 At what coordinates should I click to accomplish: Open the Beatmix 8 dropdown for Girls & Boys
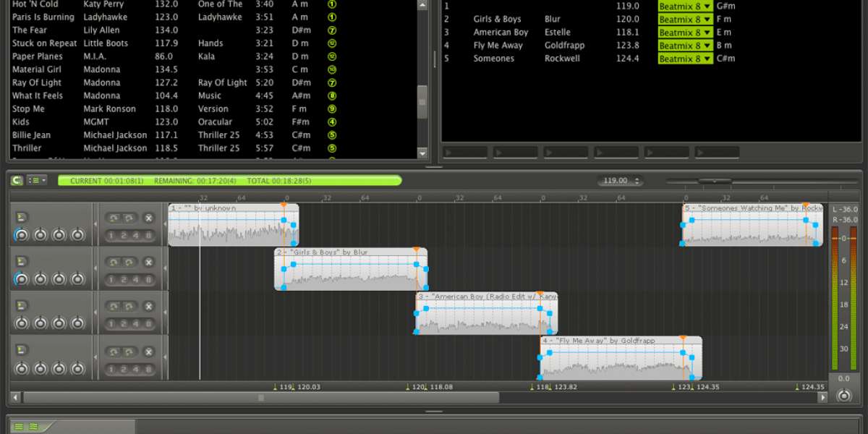[685, 19]
